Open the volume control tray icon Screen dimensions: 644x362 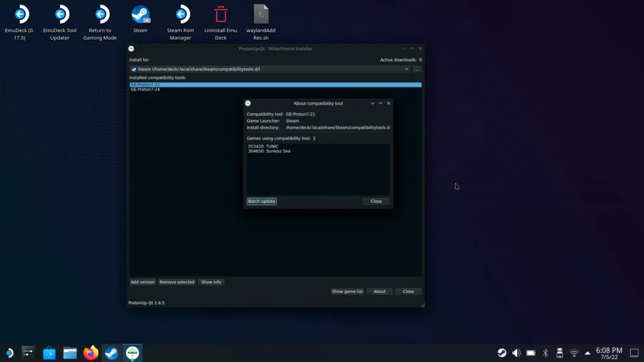click(x=516, y=353)
